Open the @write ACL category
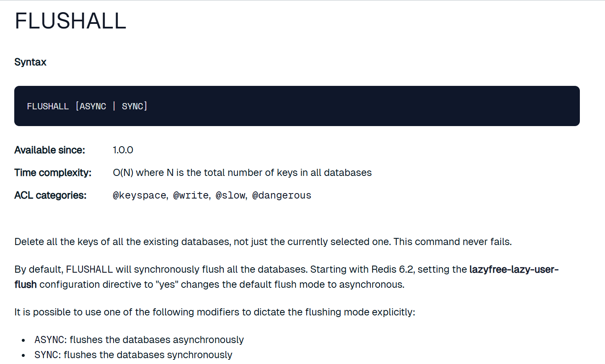 tap(191, 196)
